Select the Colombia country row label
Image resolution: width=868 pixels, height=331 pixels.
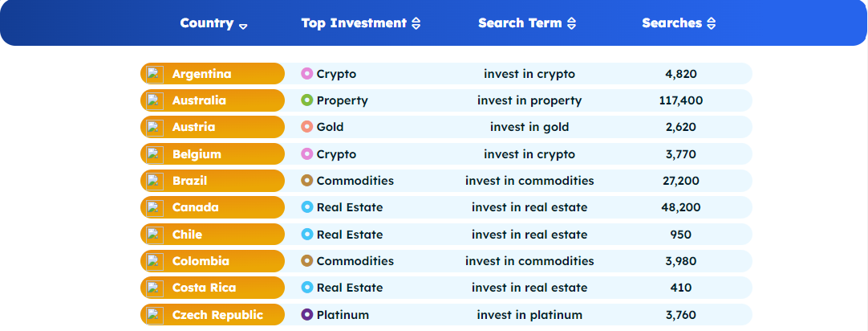pyautogui.click(x=201, y=261)
